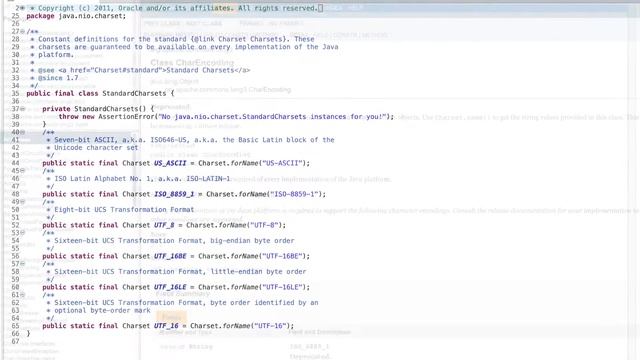Screen dimensions: 640x360
Task: Collapse the Eight-bit UCS comment fold at line 49
Action: tap(22, 202)
